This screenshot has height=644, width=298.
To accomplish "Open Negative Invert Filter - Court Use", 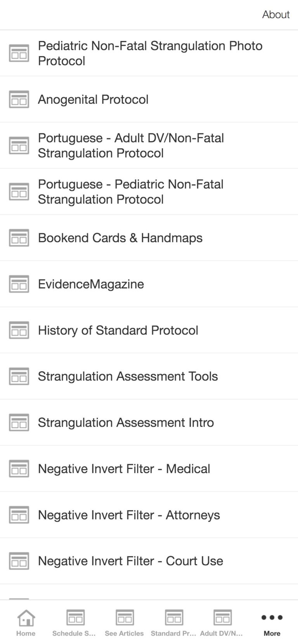I will point(130,561).
